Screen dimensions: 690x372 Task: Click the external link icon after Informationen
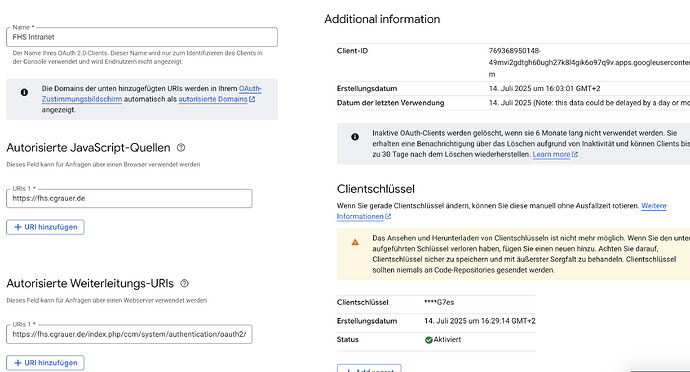(388, 216)
